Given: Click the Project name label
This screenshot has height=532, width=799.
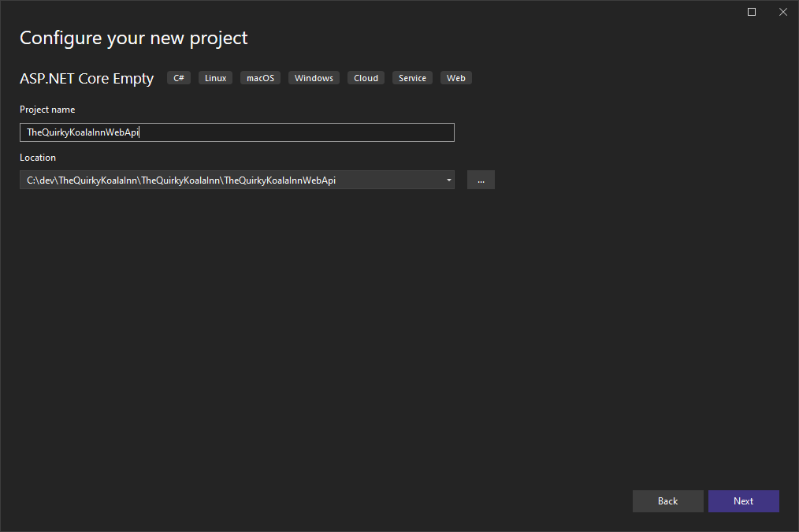Looking at the screenshot, I should 47,110.
